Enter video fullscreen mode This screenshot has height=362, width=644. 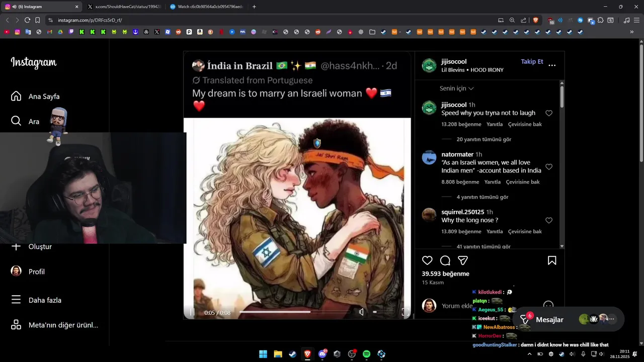[406, 312]
